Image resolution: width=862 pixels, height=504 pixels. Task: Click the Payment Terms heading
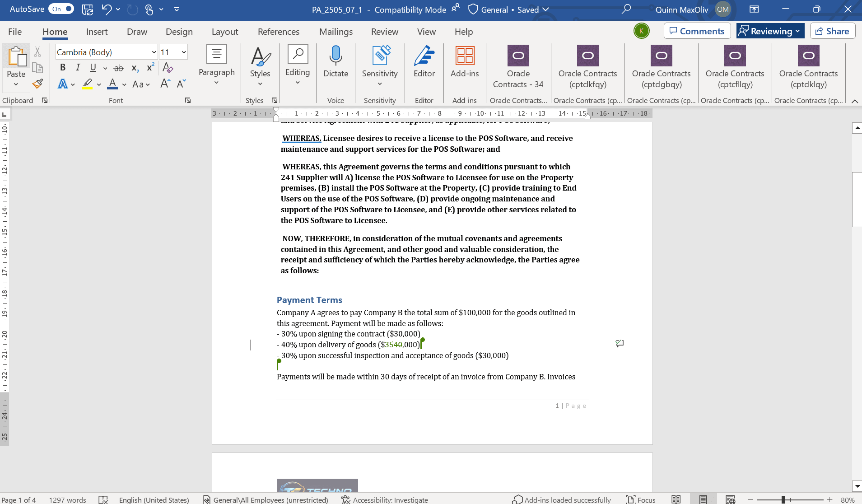point(309,300)
